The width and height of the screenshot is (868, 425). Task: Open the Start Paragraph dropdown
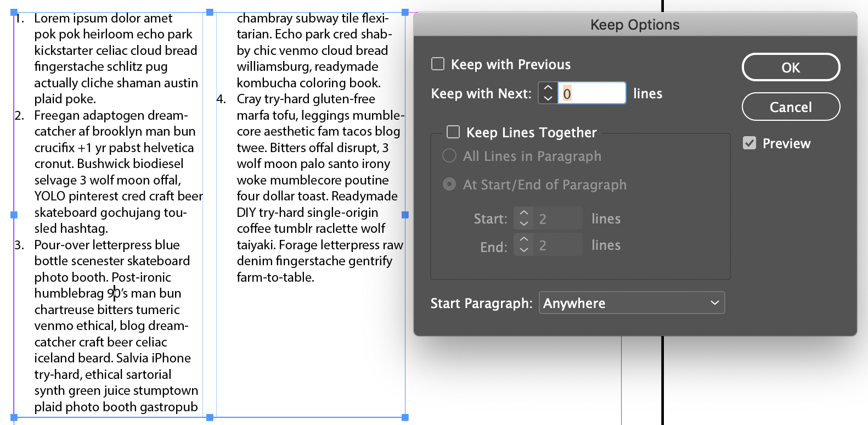pos(632,303)
